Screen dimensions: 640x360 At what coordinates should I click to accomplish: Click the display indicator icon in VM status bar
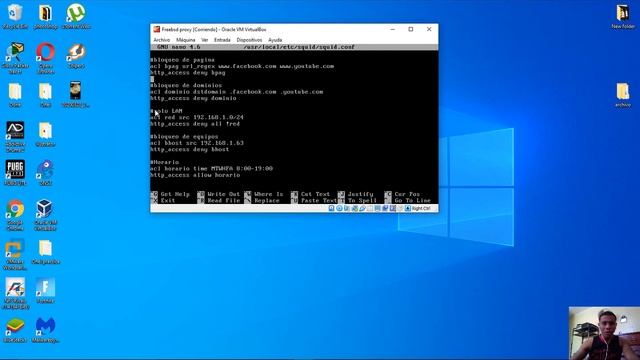[378, 208]
